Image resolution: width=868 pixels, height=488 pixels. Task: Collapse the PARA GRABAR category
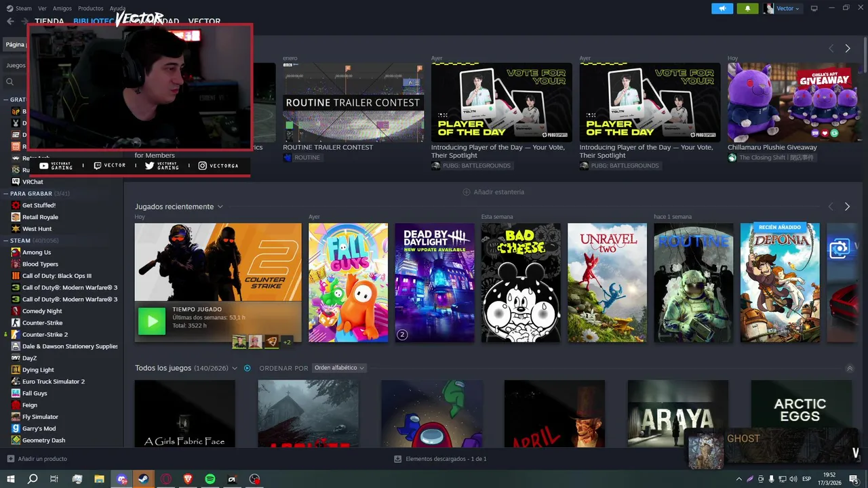[x=6, y=194]
